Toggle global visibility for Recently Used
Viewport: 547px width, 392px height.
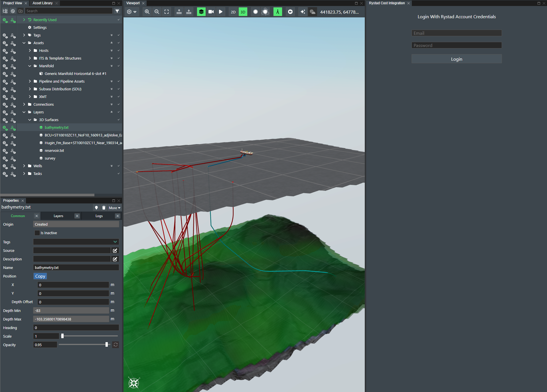[x=5, y=20]
